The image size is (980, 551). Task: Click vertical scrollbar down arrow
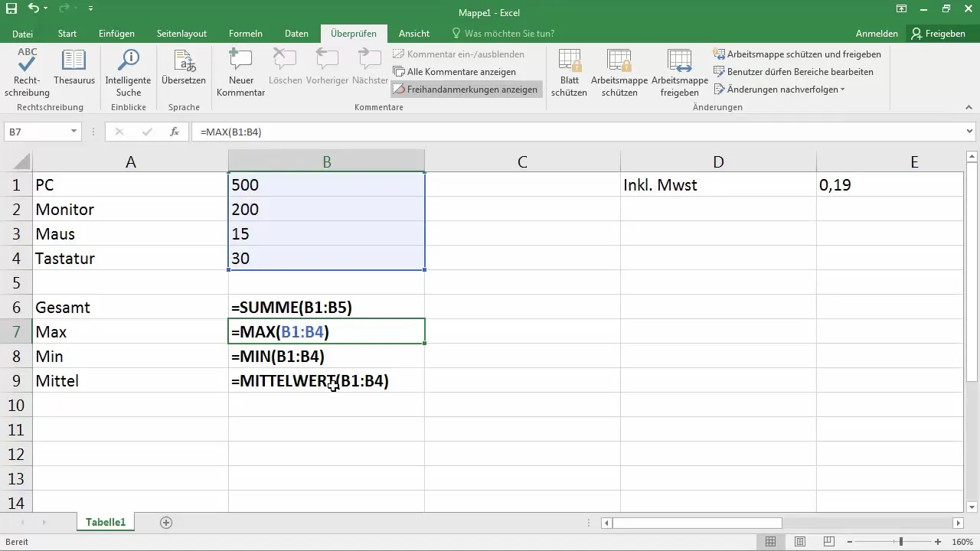pyautogui.click(x=972, y=507)
